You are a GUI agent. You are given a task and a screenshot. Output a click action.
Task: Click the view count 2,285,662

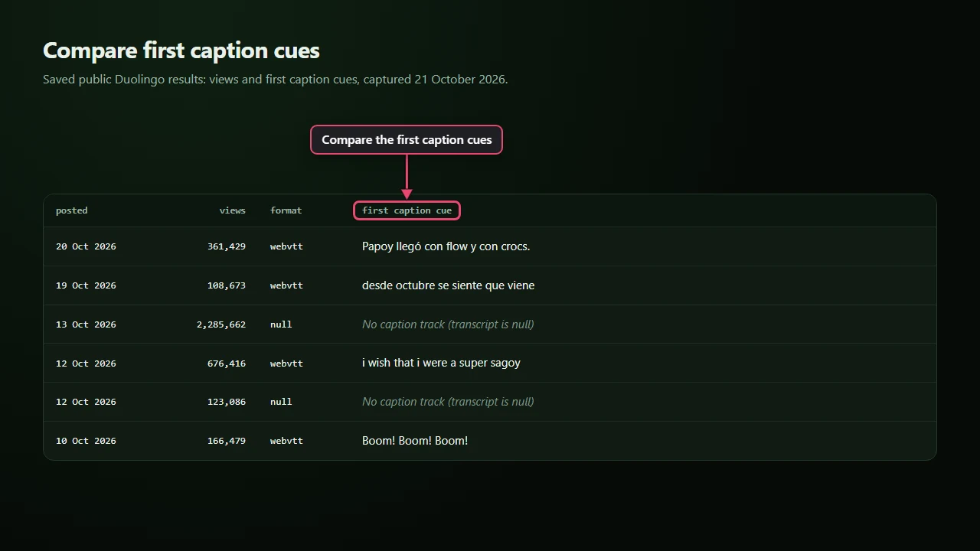point(221,324)
